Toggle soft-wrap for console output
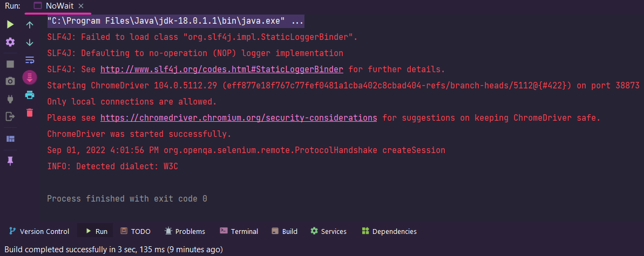Screen dimensions: 644x256 pos(30,60)
